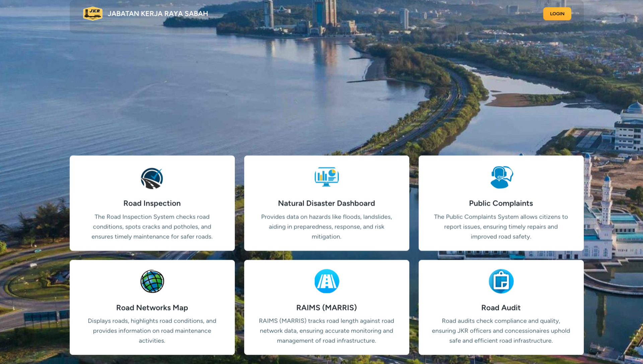Open the Public Complaints heading
The height and width of the screenshot is (364, 643).
click(x=501, y=203)
